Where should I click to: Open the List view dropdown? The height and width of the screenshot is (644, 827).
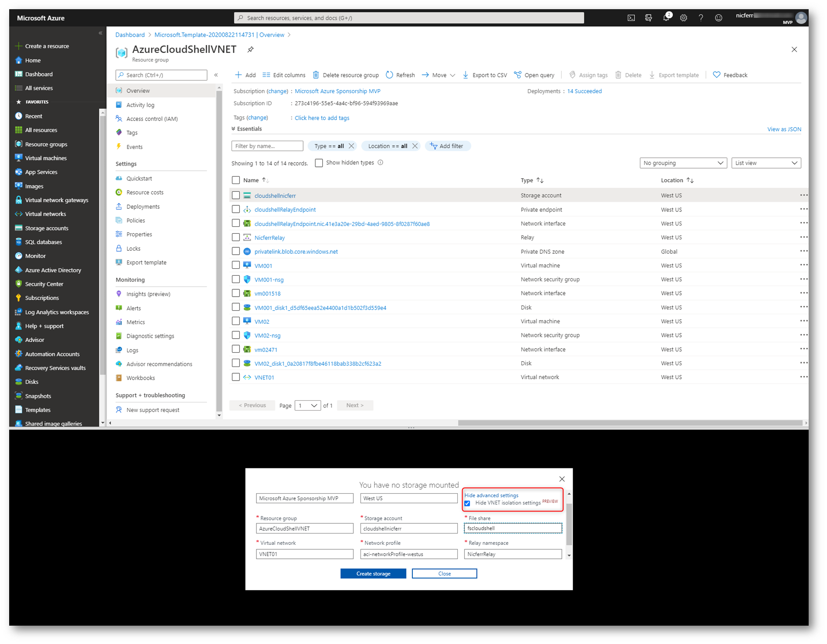(x=766, y=163)
